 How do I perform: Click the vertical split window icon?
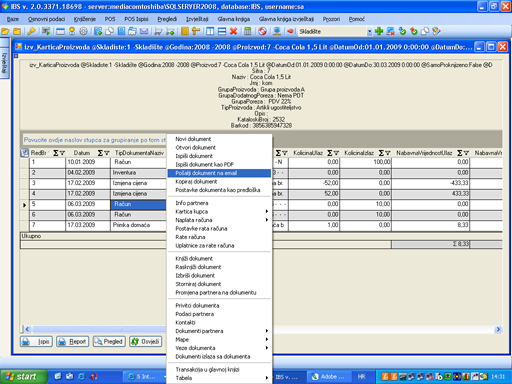pyautogui.click(x=210, y=31)
